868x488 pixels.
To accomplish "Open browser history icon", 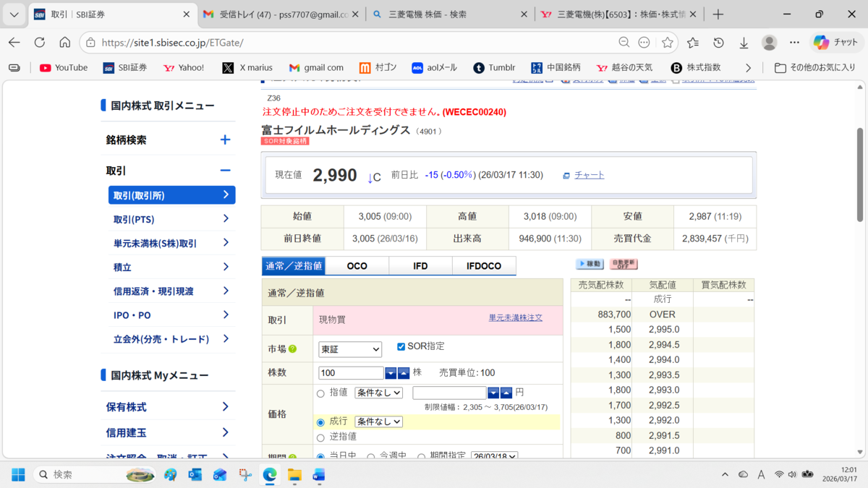I will click(718, 43).
